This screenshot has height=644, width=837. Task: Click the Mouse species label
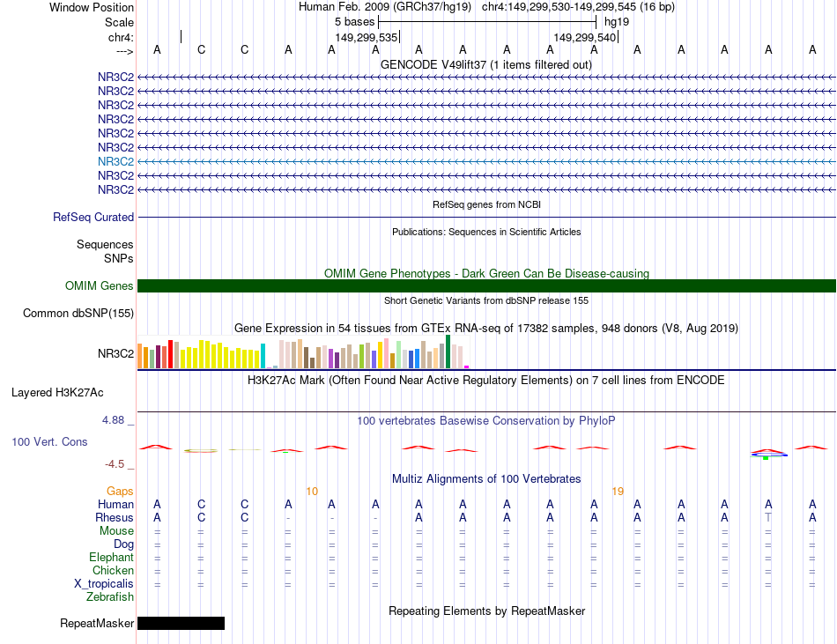[x=116, y=531]
